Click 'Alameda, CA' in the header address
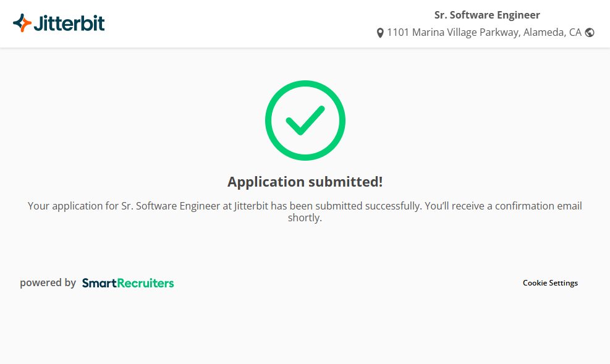 (x=553, y=33)
